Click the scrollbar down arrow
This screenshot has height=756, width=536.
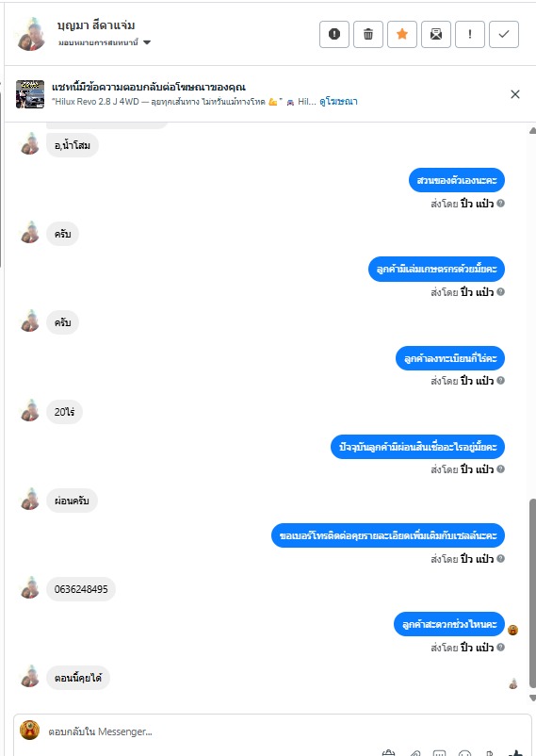[532, 698]
